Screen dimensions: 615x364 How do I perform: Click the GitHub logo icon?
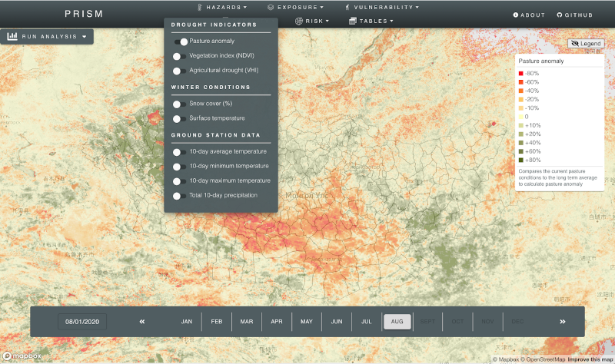coord(560,15)
